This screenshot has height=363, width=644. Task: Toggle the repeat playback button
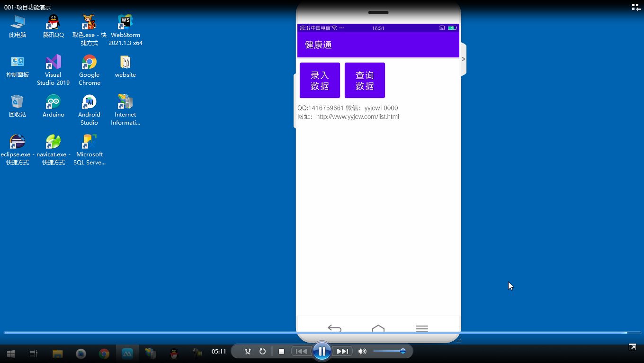coord(262,351)
